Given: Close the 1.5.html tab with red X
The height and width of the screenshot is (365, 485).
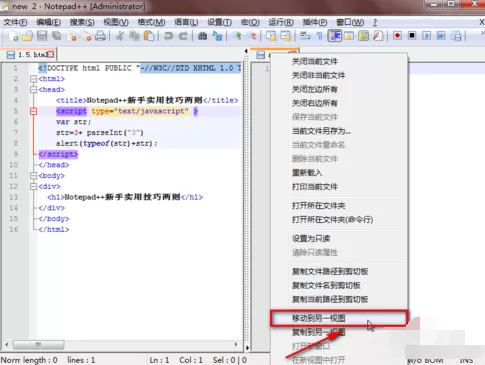Looking at the screenshot, I should pyautogui.click(x=50, y=55).
